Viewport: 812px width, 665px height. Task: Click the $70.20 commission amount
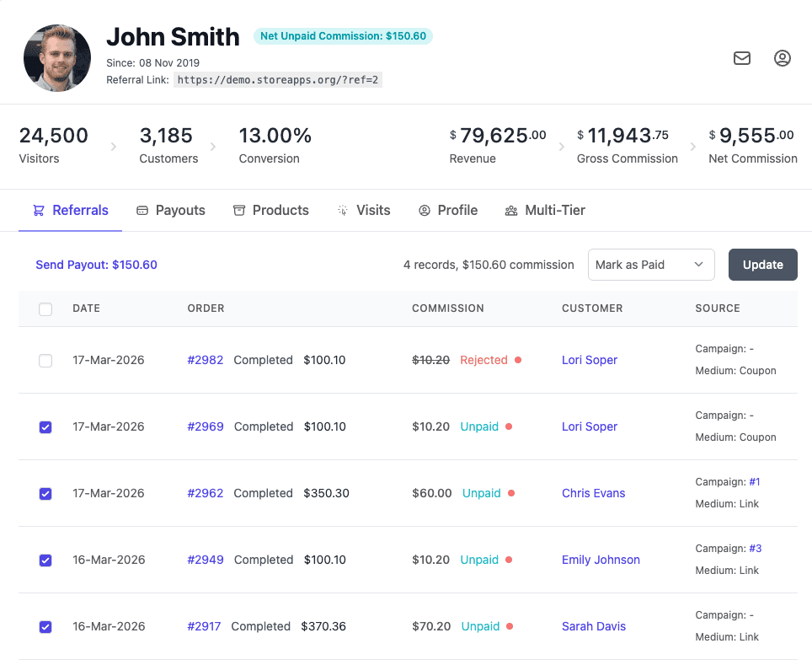coord(431,626)
